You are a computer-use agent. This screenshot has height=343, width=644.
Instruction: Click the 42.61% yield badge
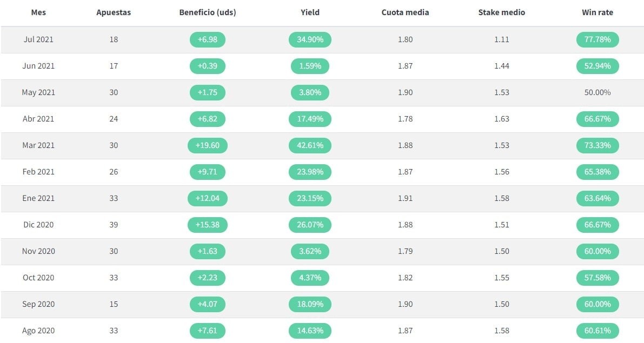[310, 145]
